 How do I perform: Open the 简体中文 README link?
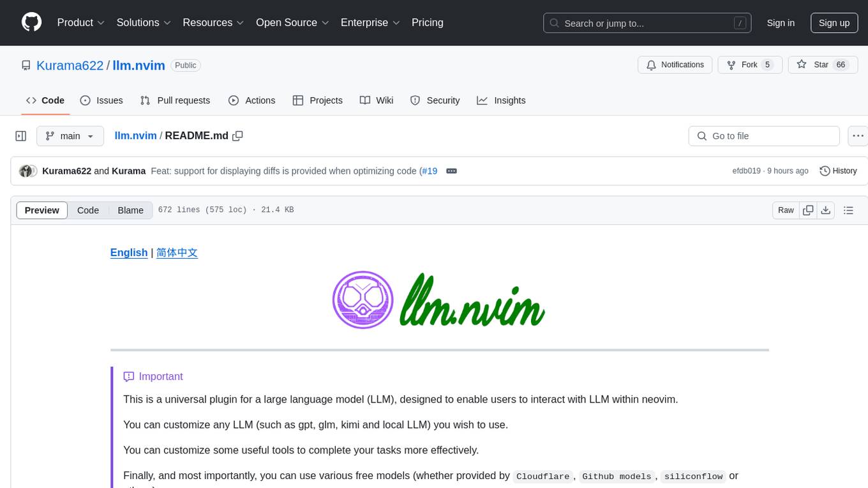[x=177, y=252]
